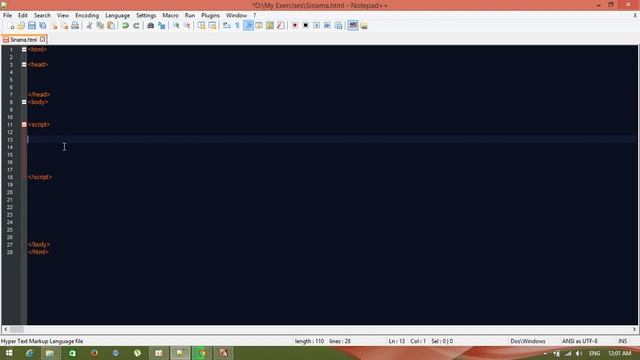Open the Edit menu
Viewport: 640px width, 360px height.
coord(22,15)
